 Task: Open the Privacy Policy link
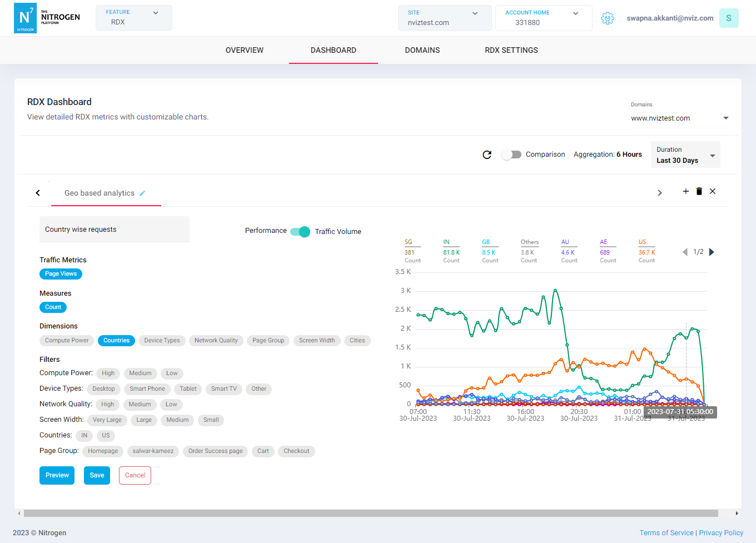[721, 533]
